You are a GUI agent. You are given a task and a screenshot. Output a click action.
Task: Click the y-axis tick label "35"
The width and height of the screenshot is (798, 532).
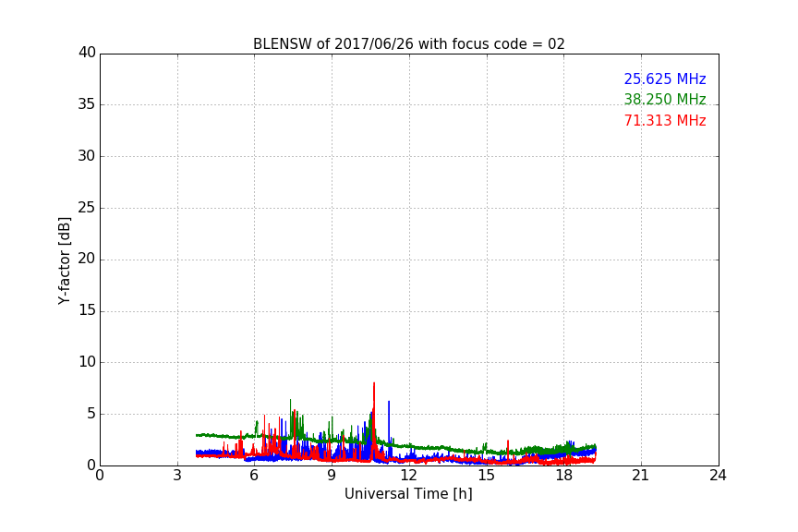click(x=87, y=104)
